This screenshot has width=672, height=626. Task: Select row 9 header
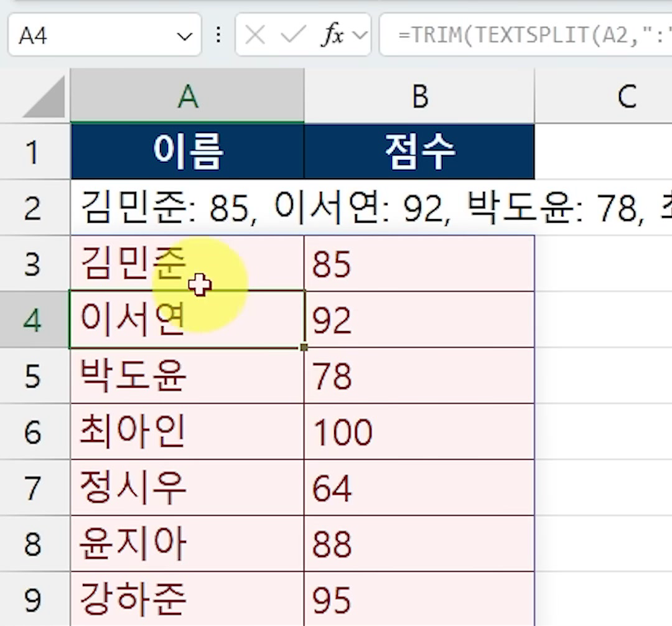tap(34, 599)
